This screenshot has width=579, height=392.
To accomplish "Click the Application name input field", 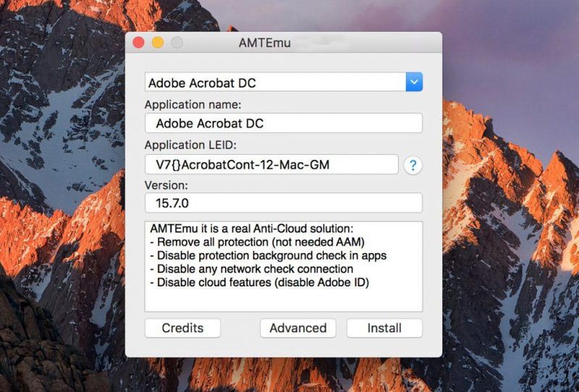I will coord(283,123).
